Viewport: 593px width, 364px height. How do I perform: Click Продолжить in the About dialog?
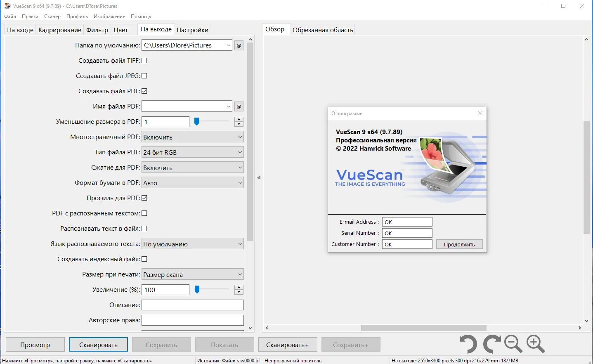coord(459,244)
